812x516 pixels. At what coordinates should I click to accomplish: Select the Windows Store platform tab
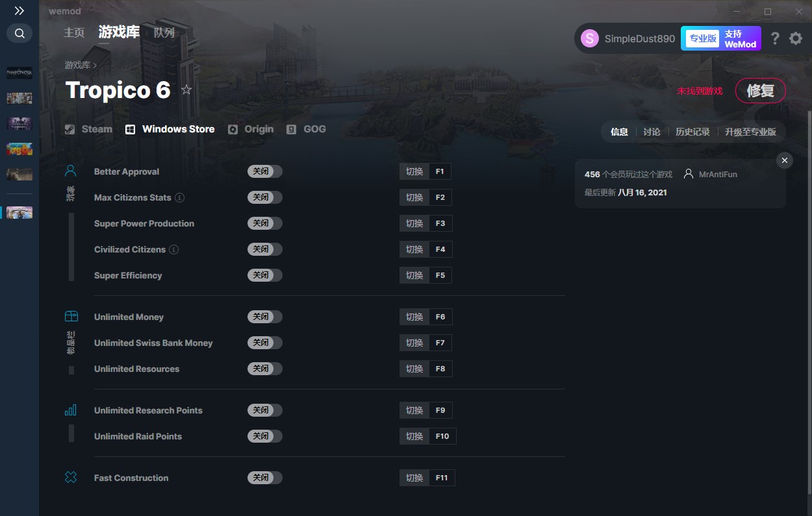coord(170,129)
